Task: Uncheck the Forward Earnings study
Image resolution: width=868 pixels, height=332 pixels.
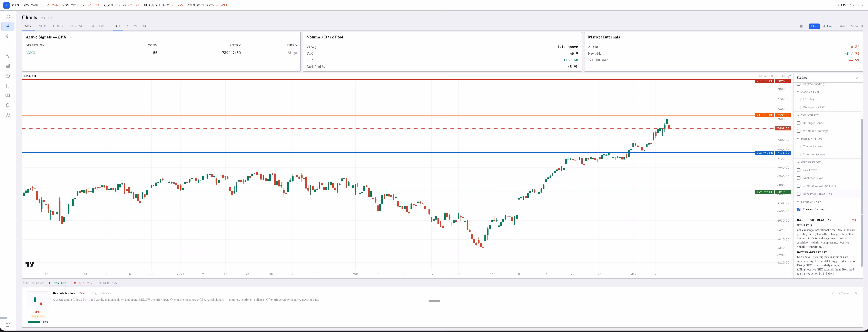Action: pyautogui.click(x=799, y=210)
